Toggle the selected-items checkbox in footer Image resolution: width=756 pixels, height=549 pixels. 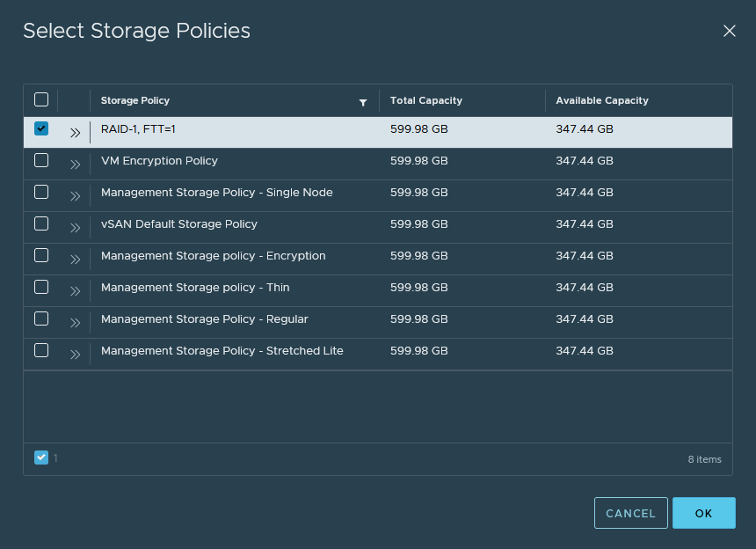(x=41, y=457)
